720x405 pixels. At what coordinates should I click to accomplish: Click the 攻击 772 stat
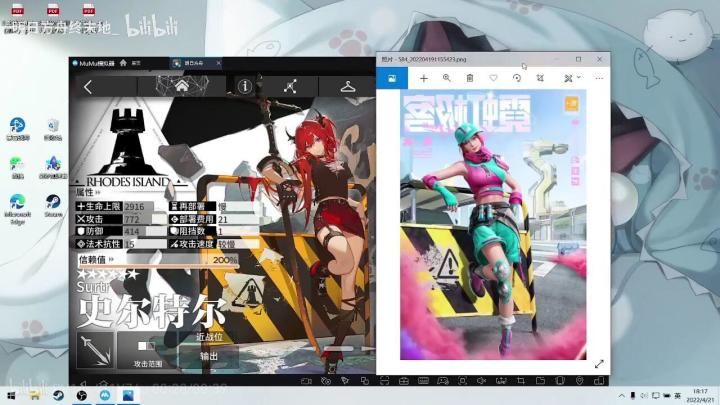(x=121, y=219)
